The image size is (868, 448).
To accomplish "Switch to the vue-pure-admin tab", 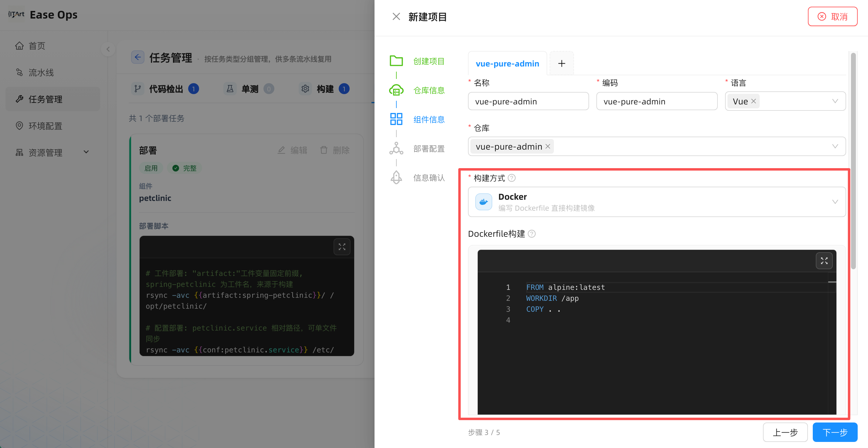I will (x=507, y=63).
